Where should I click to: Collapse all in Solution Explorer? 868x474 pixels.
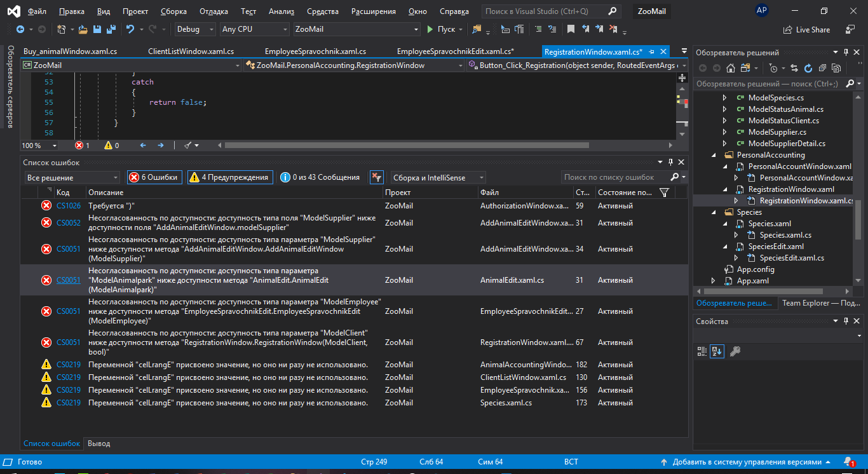pyautogui.click(x=822, y=68)
